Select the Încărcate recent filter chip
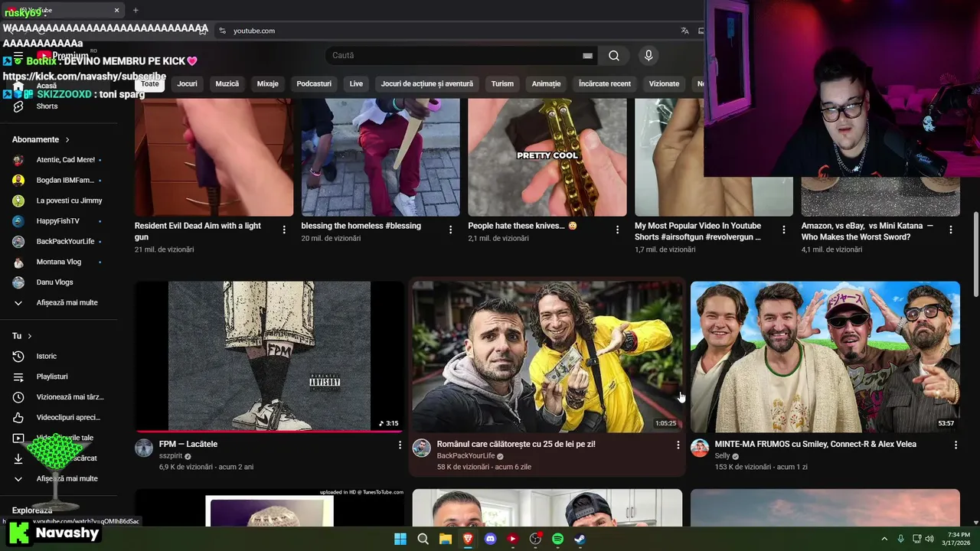Viewport: 980px width, 551px height. point(605,83)
